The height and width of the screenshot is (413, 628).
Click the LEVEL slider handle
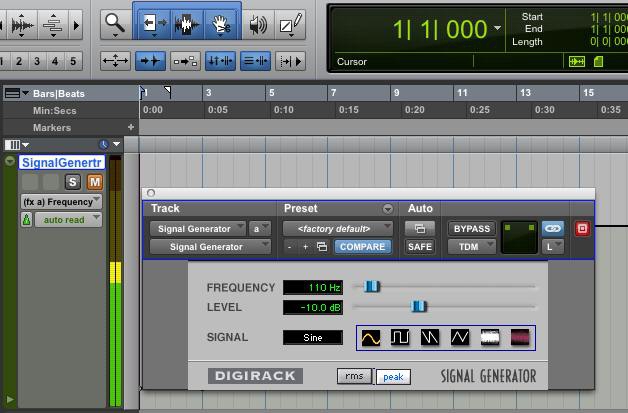pyautogui.click(x=419, y=306)
